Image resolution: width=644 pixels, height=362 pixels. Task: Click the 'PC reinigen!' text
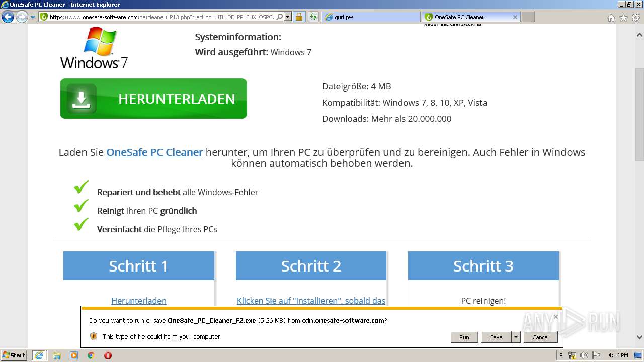click(x=484, y=301)
